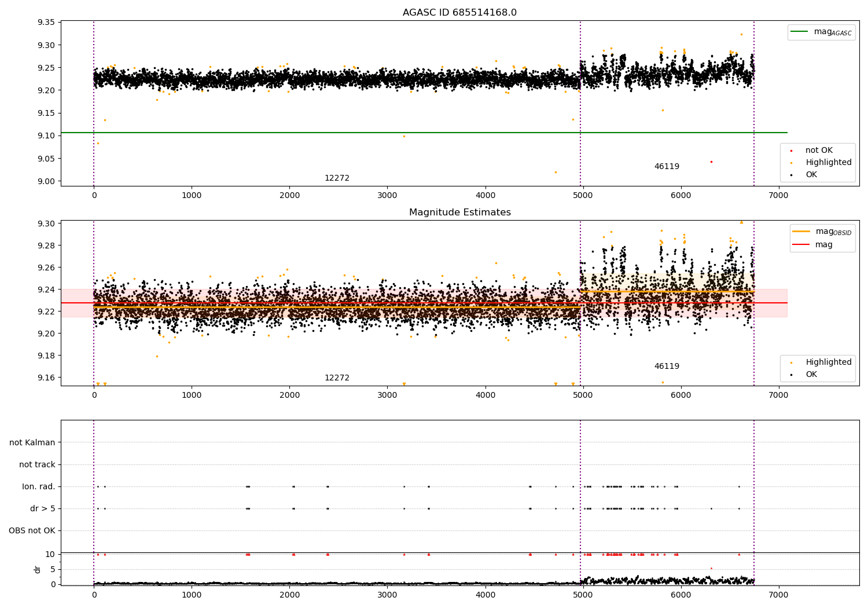868x608 pixels.
Task: Click the '12272' observation label in top plot
Action: pyautogui.click(x=337, y=178)
